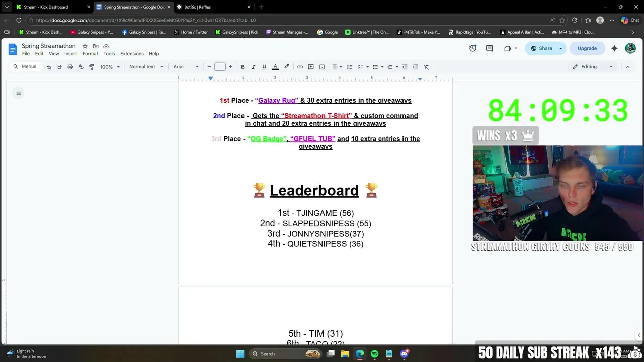Show the document outline icon
Image resolution: width=644 pixels, height=362 pixels.
18,93
